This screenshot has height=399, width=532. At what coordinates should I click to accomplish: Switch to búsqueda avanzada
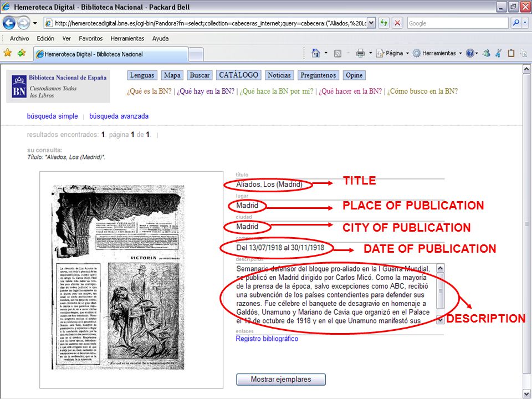tap(119, 116)
